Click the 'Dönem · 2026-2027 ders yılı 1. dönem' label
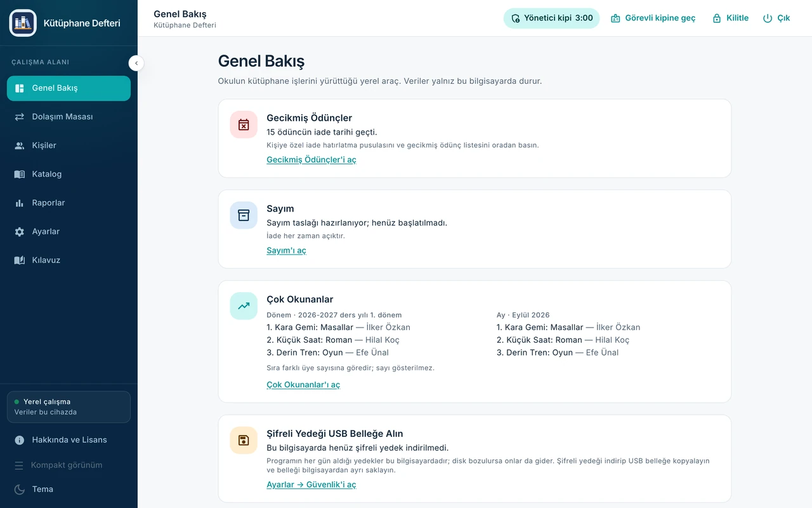The image size is (812, 508). (x=334, y=315)
